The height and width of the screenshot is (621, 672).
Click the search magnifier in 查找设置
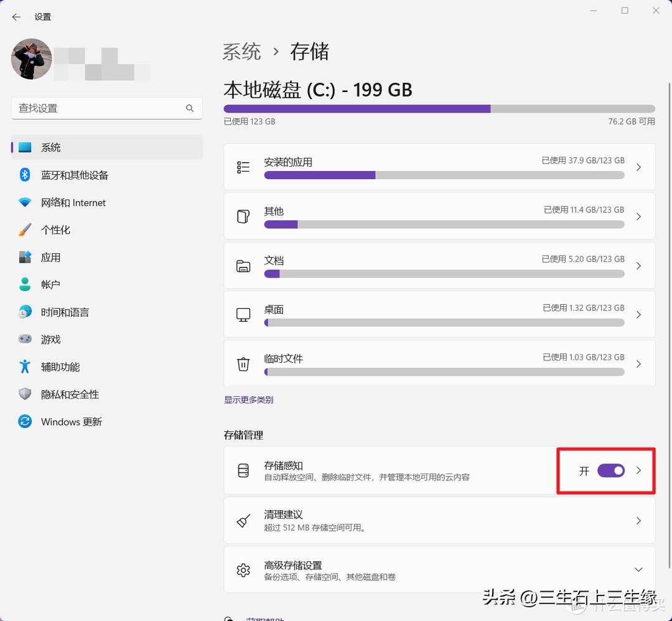(x=190, y=108)
